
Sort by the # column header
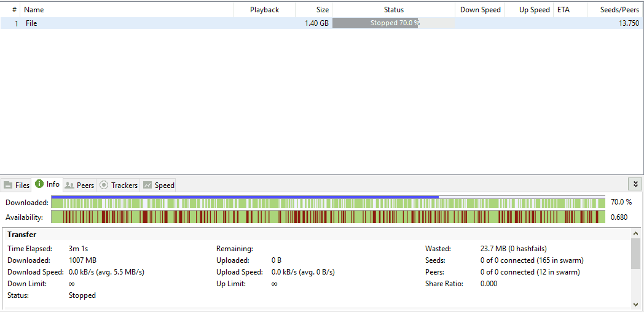[10, 10]
